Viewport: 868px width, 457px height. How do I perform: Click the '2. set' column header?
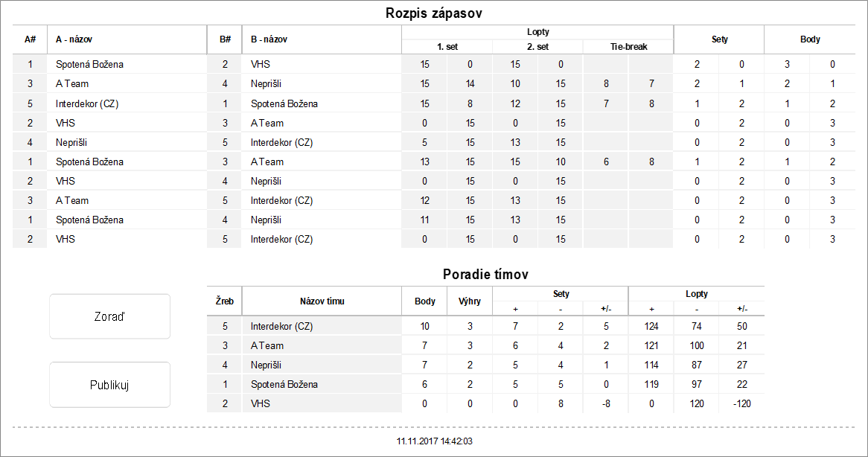[537, 46]
